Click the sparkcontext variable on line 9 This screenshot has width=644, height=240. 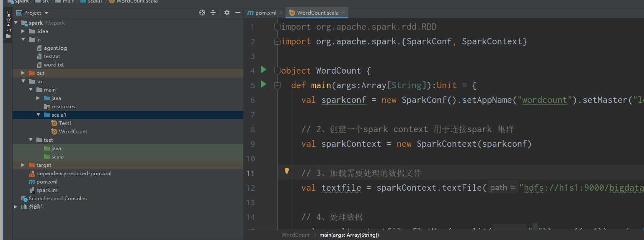point(351,144)
